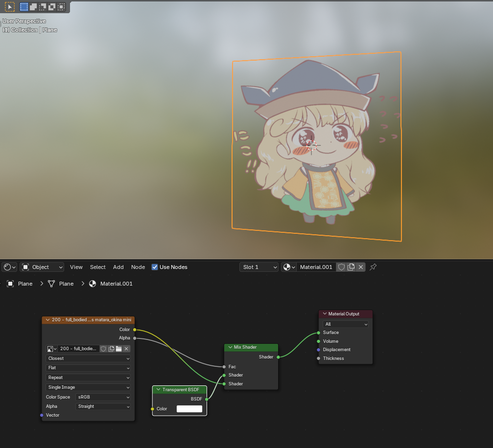Choose Set a New Selection mode
Image resolution: width=493 pixels, height=448 pixels.
pos(24,6)
